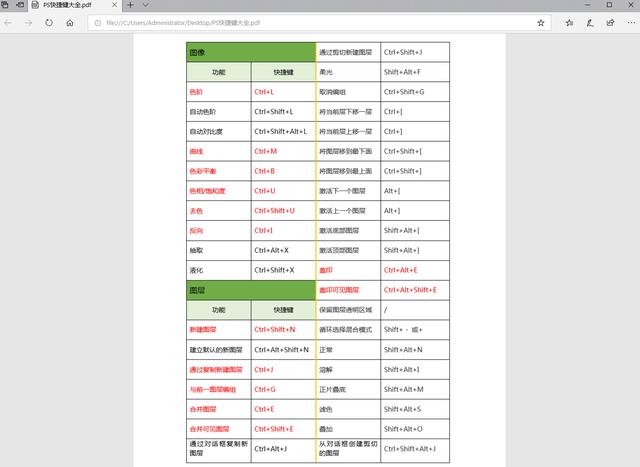Show tabs you've set aside
640x467 pixels.
pyautogui.click(x=5, y=5)
